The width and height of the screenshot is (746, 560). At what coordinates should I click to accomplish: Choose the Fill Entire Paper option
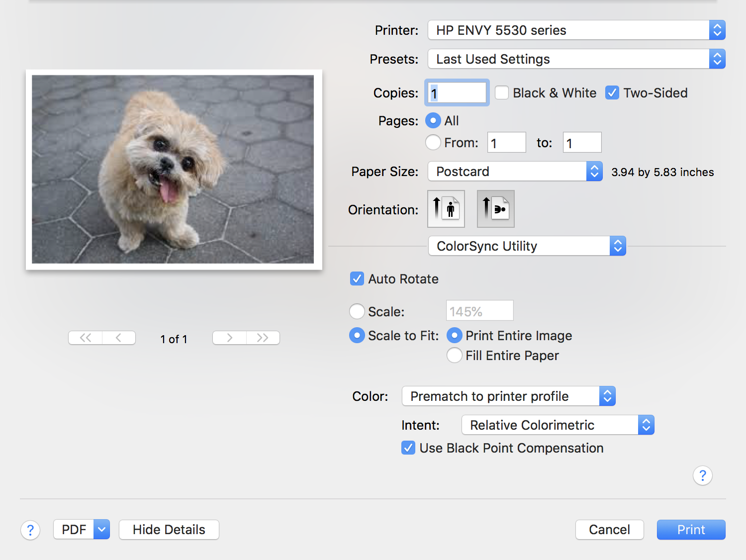point(455,356)
